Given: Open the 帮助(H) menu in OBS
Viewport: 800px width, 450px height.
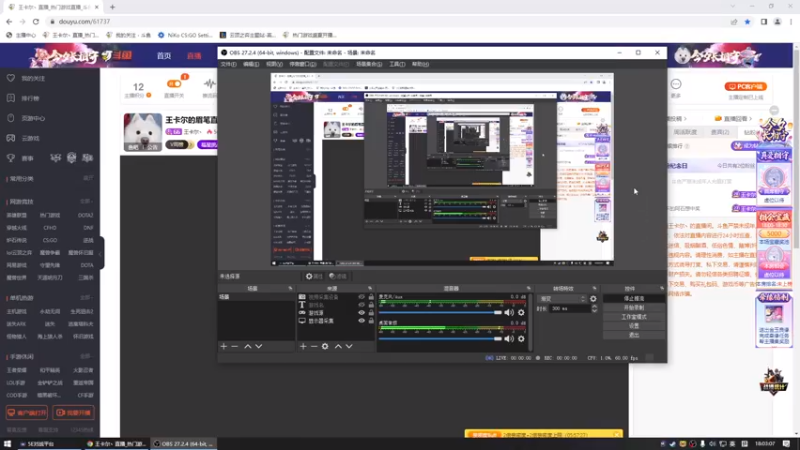Looking at the screenshot, I should pyautogui.click(x=420, y=64).
